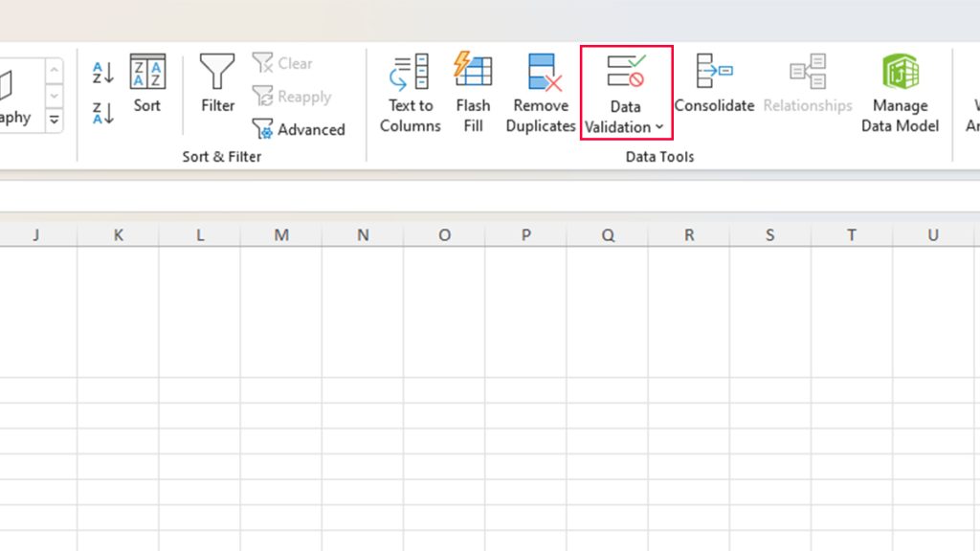980x551 pixels.
Task: Select column K header
Action: pyautogui.click(x=118, y=235)
